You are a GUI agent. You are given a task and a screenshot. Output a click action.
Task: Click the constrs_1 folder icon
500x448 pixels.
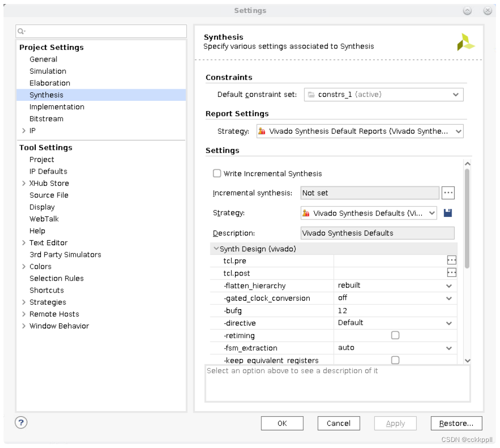pyautogui.click(x=311, y=94)
